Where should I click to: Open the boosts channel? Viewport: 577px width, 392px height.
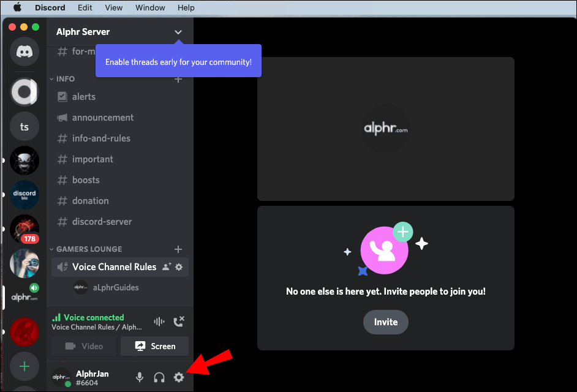[x=120, y=180]
